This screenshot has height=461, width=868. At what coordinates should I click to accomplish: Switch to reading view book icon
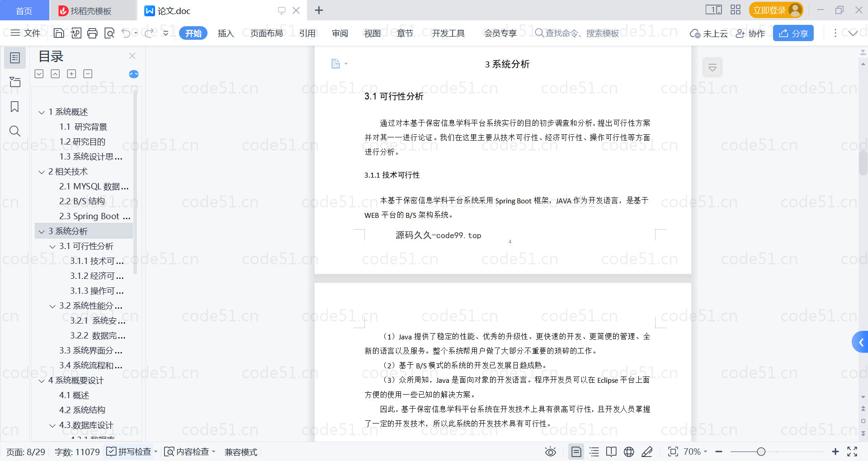pyautogui.click(x=611, y=452)
